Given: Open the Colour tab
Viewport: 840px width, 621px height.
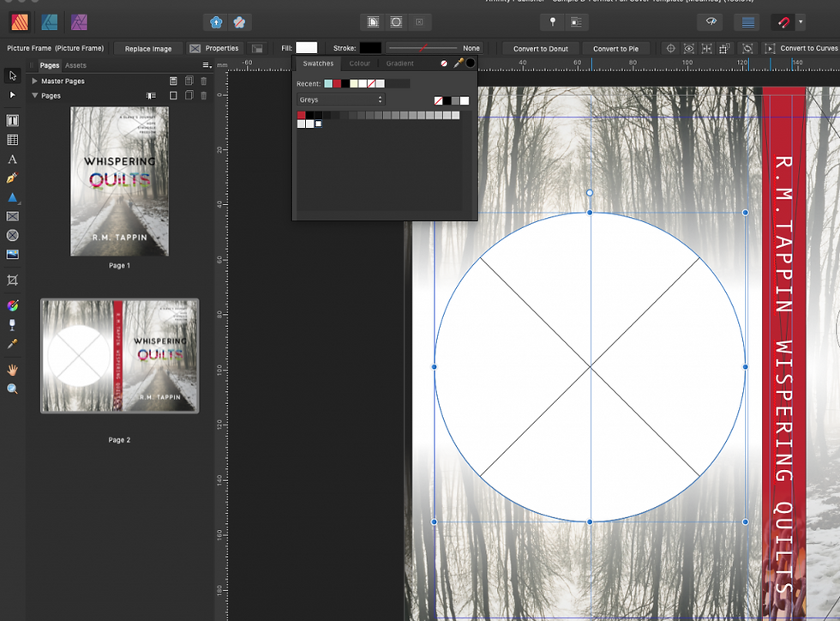Looking at the screenshot, I should click(x=359, y=63).
